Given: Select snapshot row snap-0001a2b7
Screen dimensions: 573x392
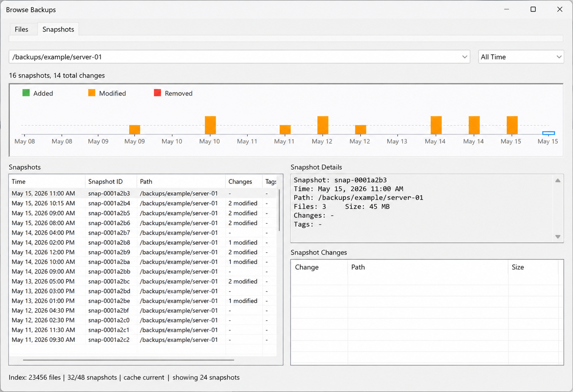Looking at the screenshot, I should pyautogui.click(x=143, y=233).
